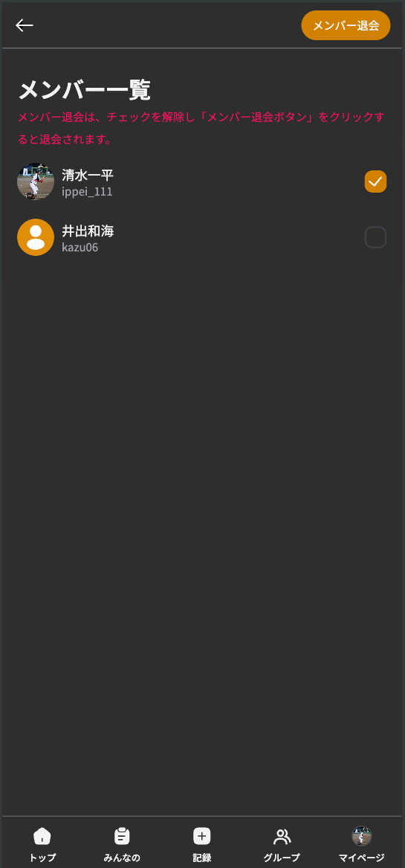Open the マイページ tab label
This screenshot has height=868, width=405.
click(x=362, y=858)
